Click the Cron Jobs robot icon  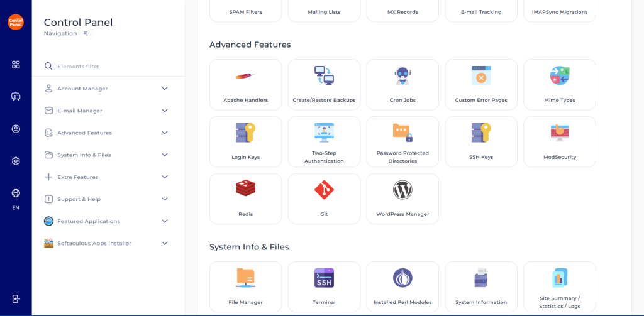(402, 76)
